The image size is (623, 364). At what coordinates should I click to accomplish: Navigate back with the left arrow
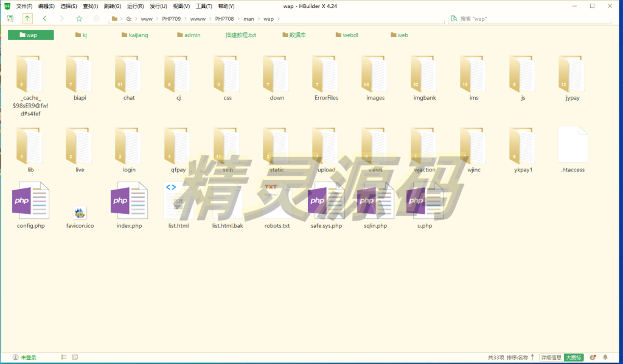click(44, 19)
